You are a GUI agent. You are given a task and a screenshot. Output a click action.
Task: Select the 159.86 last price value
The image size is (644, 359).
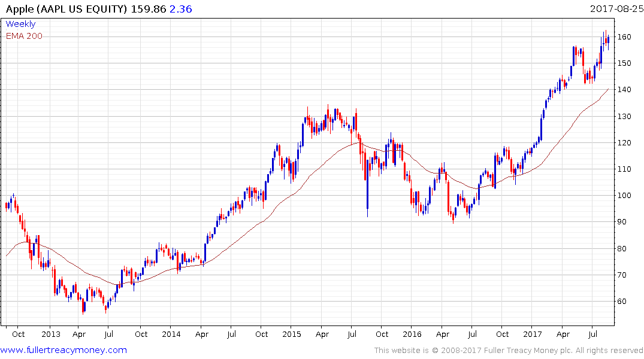[148, 9]
